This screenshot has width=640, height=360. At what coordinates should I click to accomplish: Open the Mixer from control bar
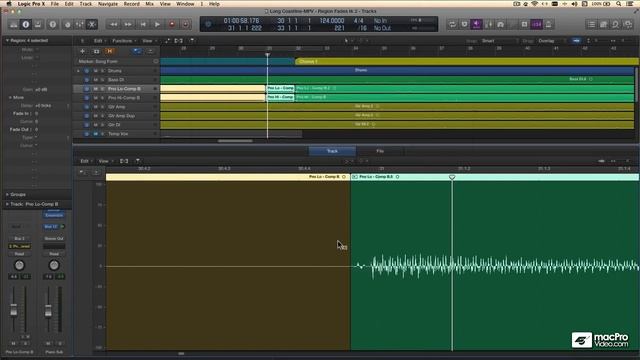(x=80, y=24)
